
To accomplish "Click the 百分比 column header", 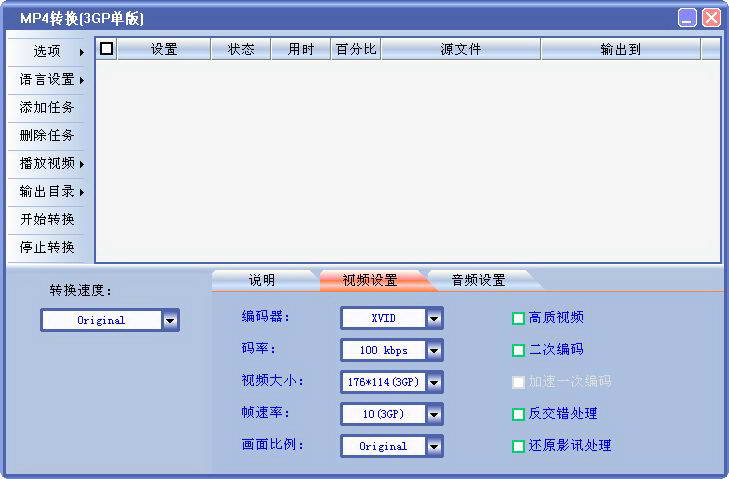I will pos(356,49).
